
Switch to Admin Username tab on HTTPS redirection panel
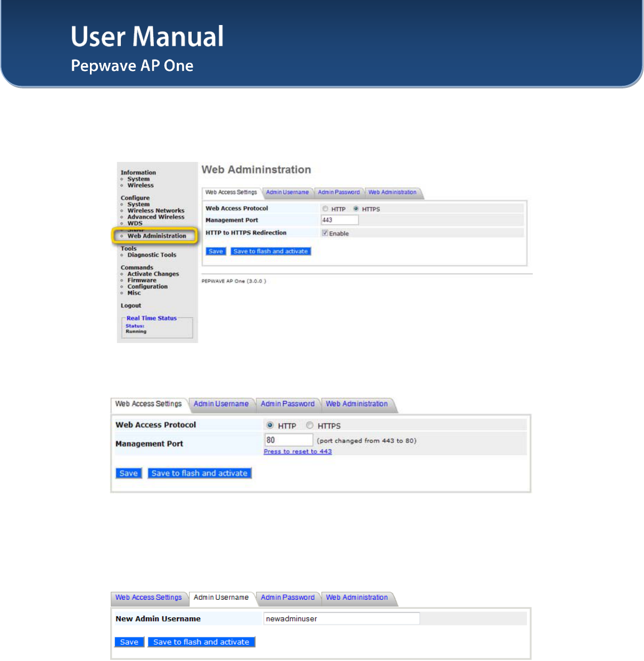click(287, 192)
